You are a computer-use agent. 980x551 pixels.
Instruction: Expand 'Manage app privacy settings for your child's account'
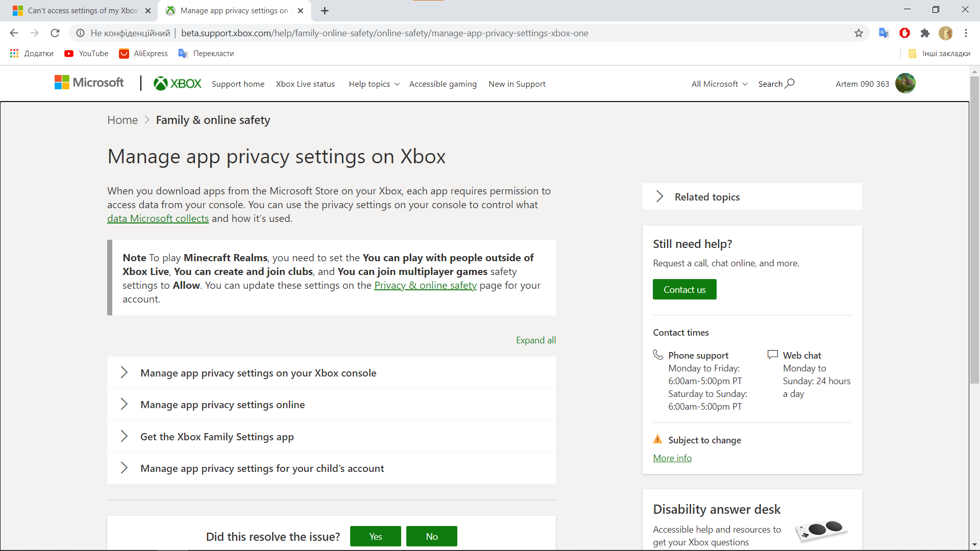(x=331, y=468)
